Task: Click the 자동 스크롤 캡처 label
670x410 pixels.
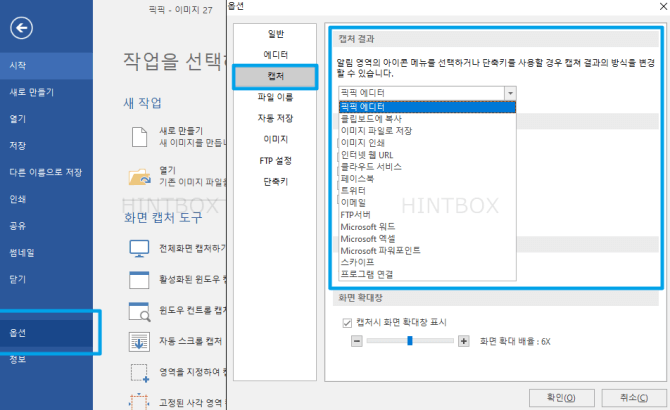Action: tap(191, 341)
